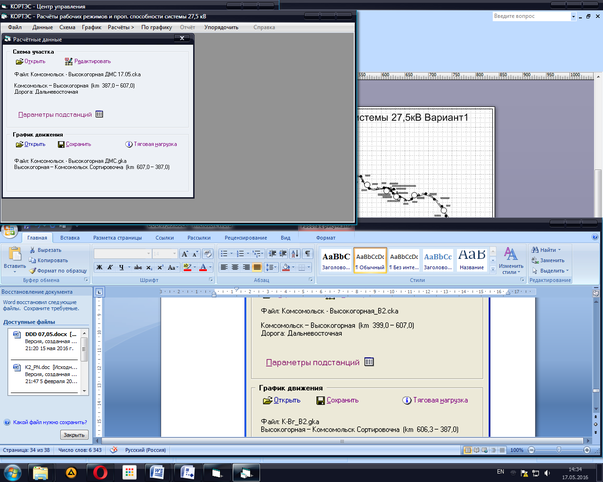Open the font name combo box
This screenshot has height=482, width=603.
tap(123, 254)
